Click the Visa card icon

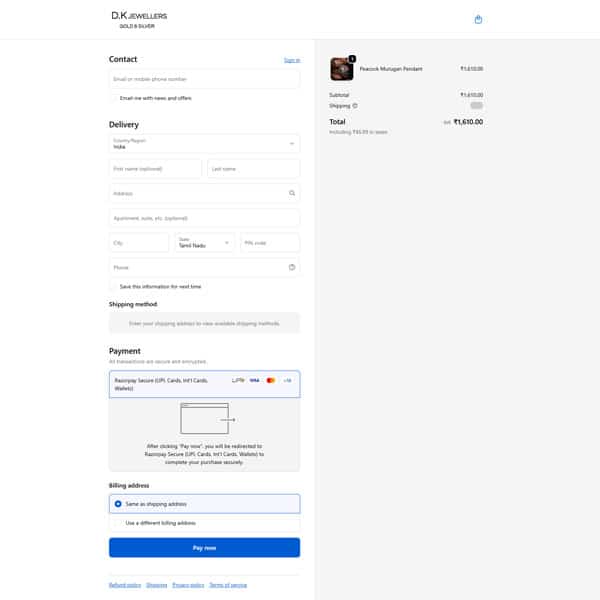(254, 380)
